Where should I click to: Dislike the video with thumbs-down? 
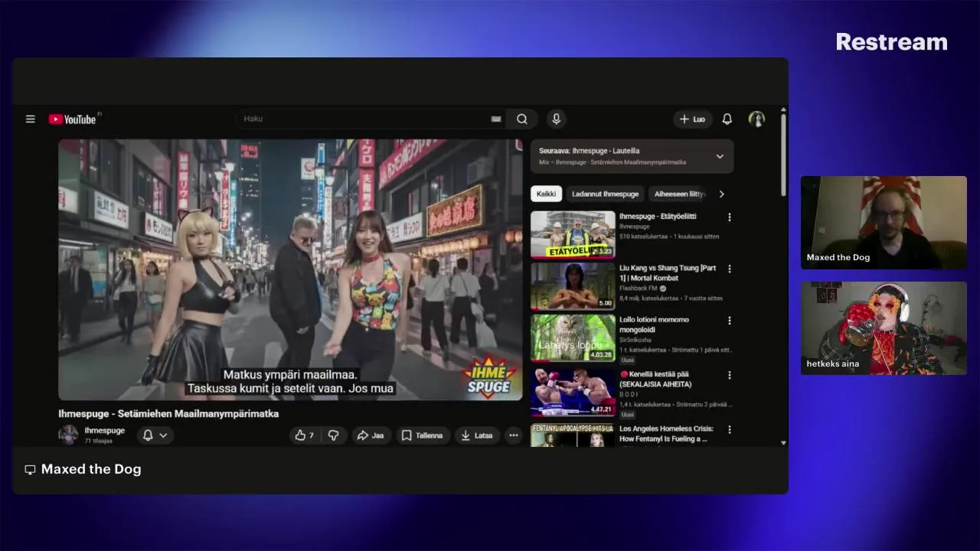coord(333,435)
